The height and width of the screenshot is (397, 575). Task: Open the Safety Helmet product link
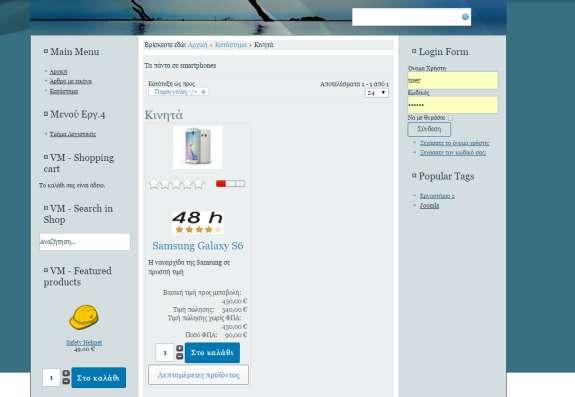84,342
